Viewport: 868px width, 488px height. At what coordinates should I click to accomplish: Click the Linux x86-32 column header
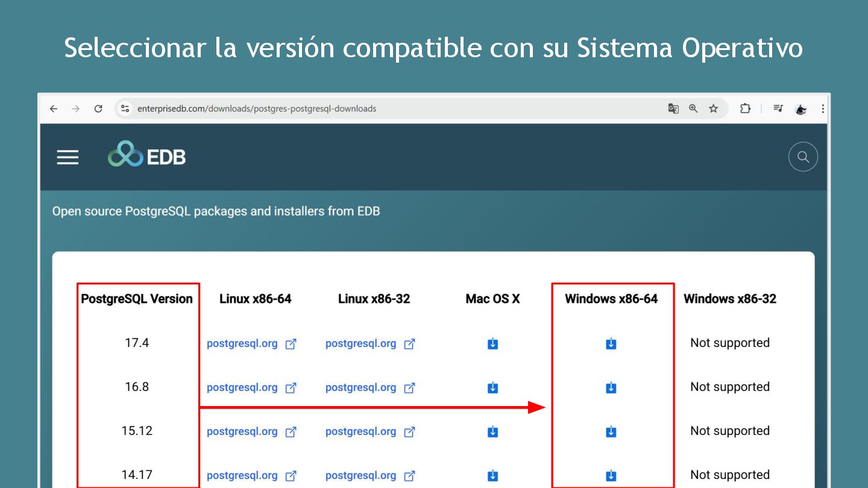pyautogui.click(x=374, y=299)
